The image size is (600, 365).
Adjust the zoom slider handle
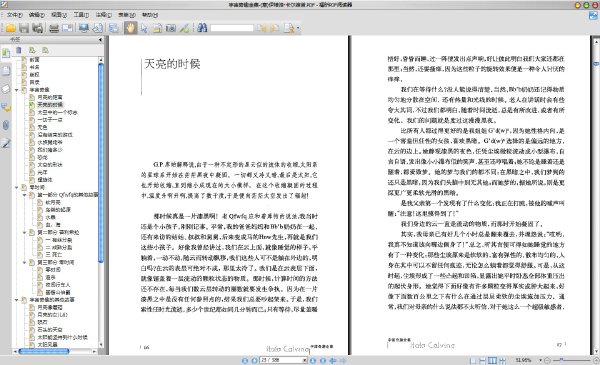(561, 360)
